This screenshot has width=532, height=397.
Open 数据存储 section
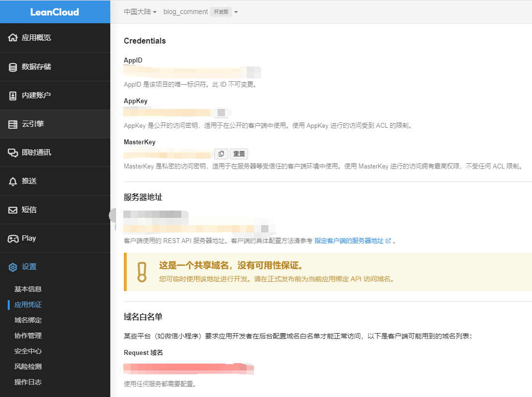[x=55, y=67]
